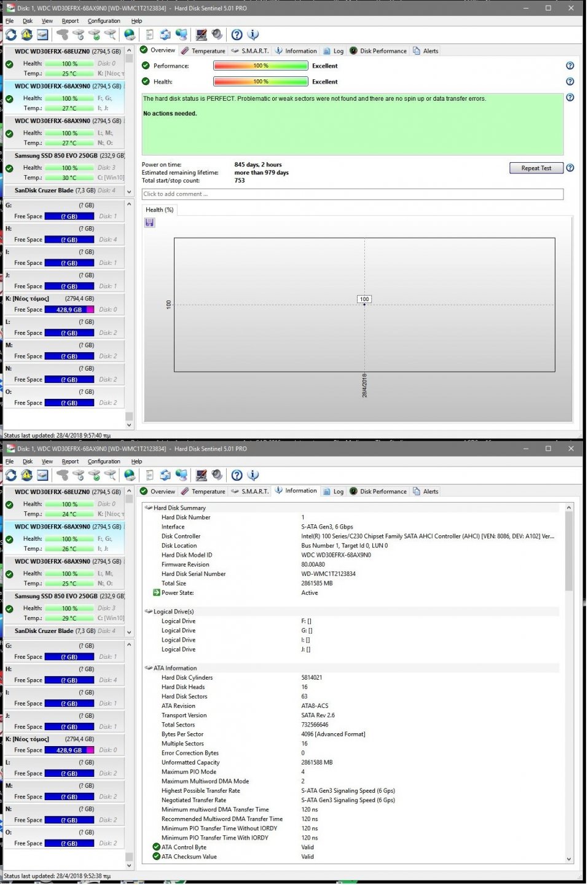
Task: Collapse the Logical Drive(s) section
Action: coord(148,612)
